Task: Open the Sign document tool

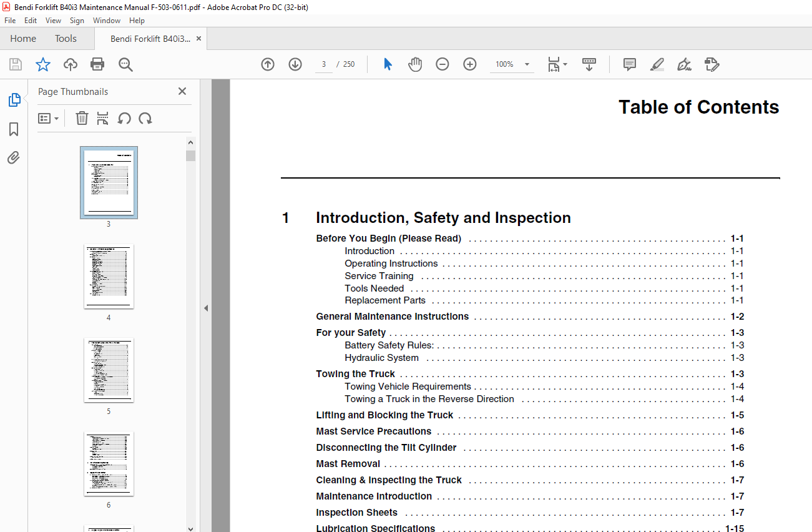Action: (684, 64)
